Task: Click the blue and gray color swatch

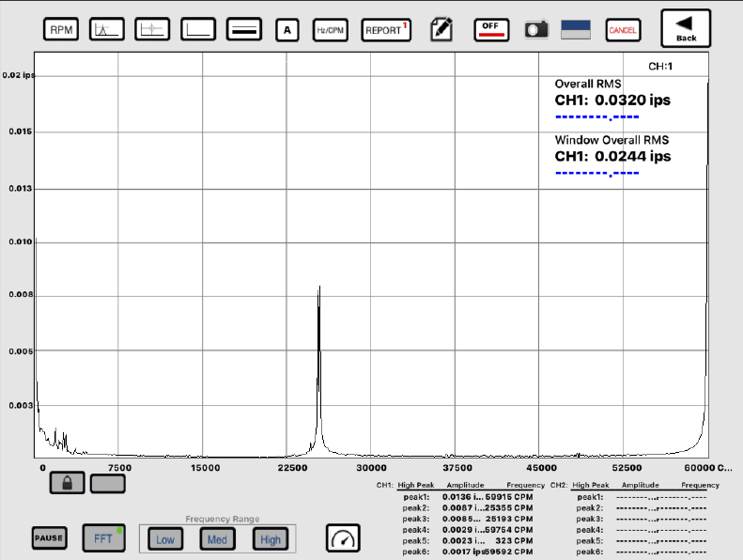Action: point(575,29)
